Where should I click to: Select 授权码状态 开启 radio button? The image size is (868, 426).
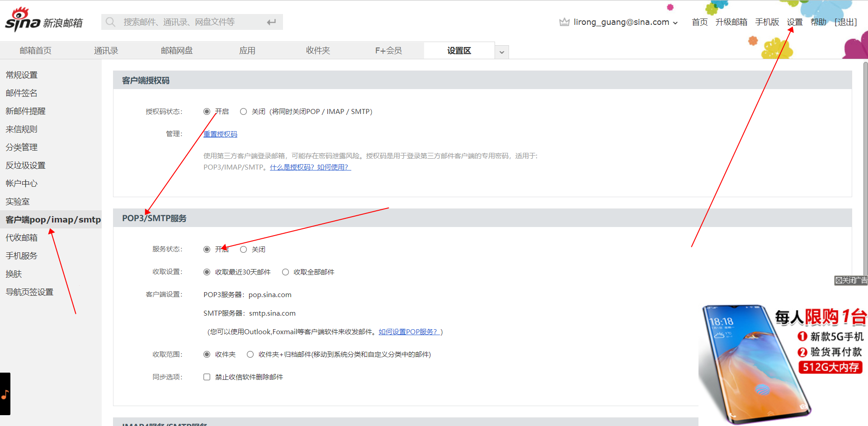click(x=207, y=111)
